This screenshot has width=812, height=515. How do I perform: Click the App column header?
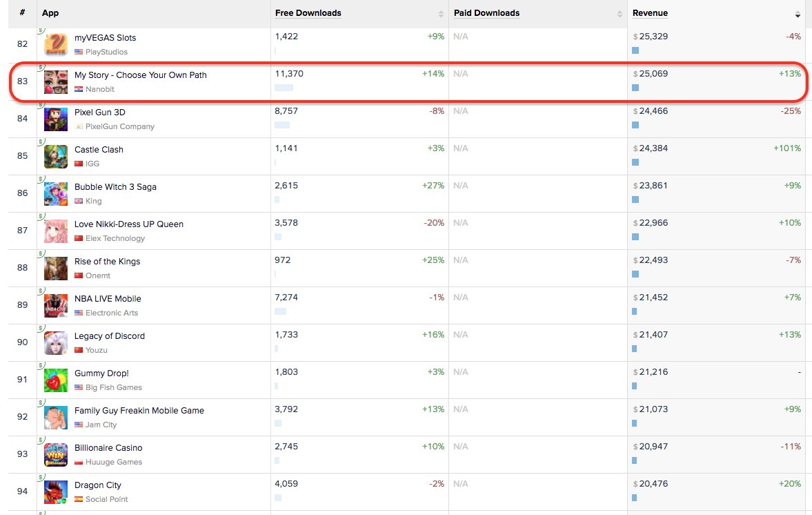(x=50, y=13)
